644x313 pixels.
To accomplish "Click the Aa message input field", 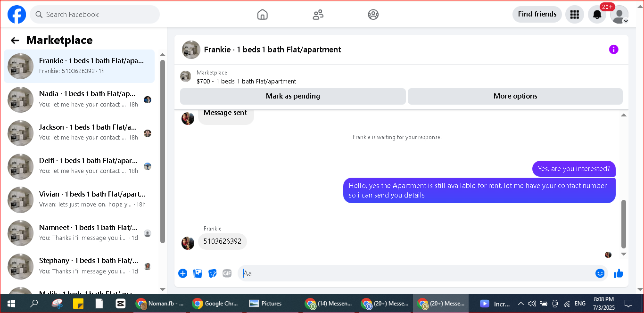I will 415,273.
